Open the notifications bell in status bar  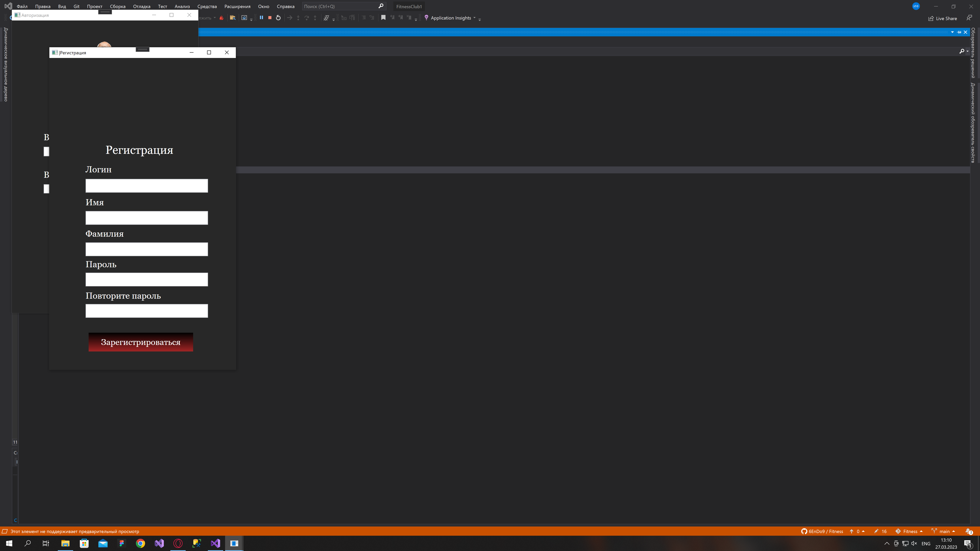coord(969,531)
